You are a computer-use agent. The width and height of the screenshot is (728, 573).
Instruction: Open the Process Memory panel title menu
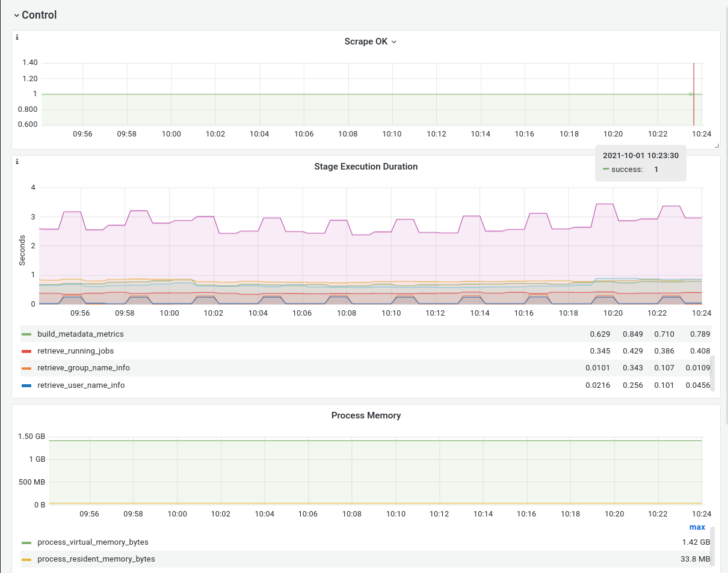(x=366, y=415)
